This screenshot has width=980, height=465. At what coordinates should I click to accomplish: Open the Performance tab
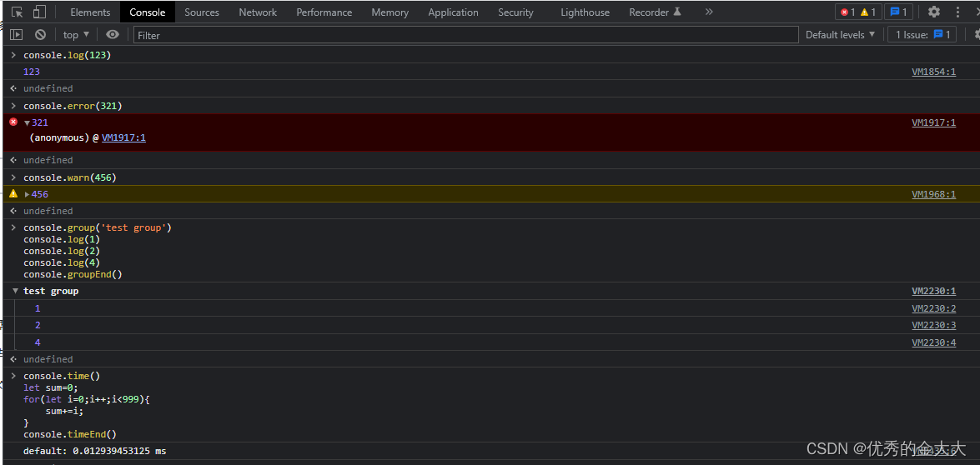click(324, 12)
